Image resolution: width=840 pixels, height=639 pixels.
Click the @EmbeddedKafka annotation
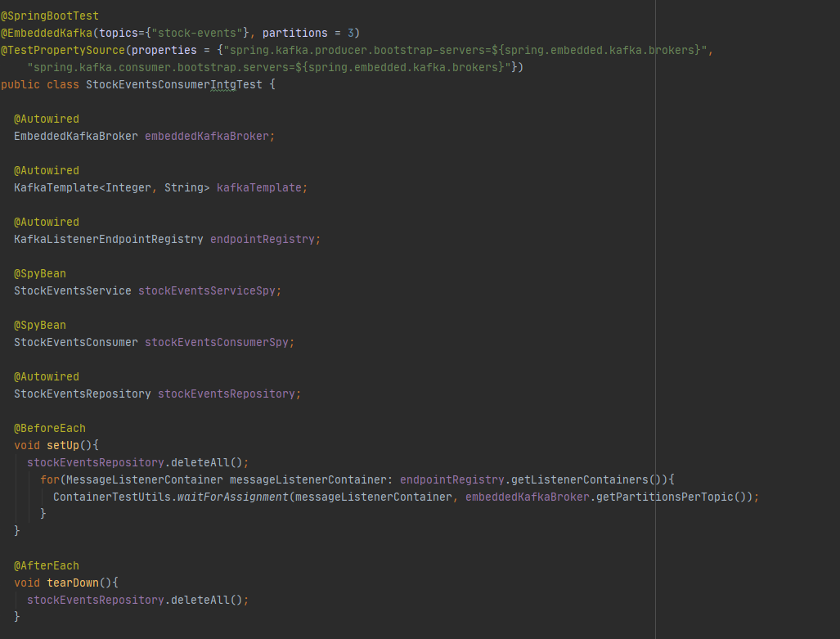click(47, 34)
